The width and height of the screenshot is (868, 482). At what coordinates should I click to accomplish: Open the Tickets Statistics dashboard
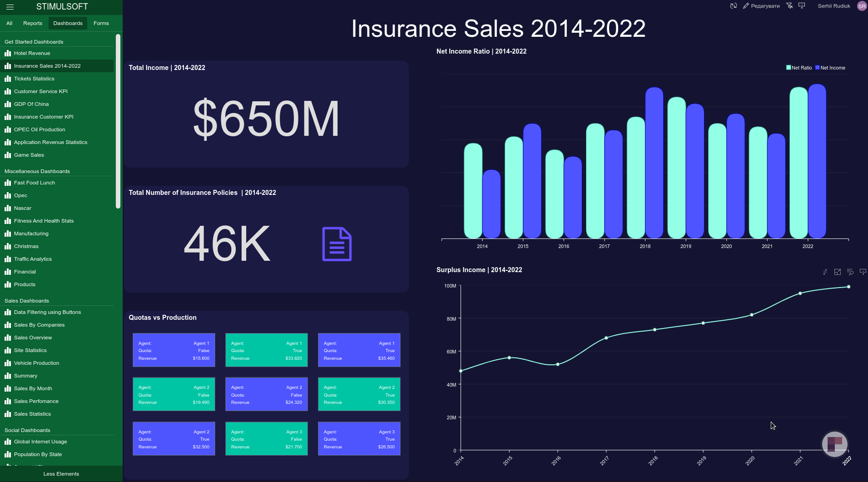point(34,79)
